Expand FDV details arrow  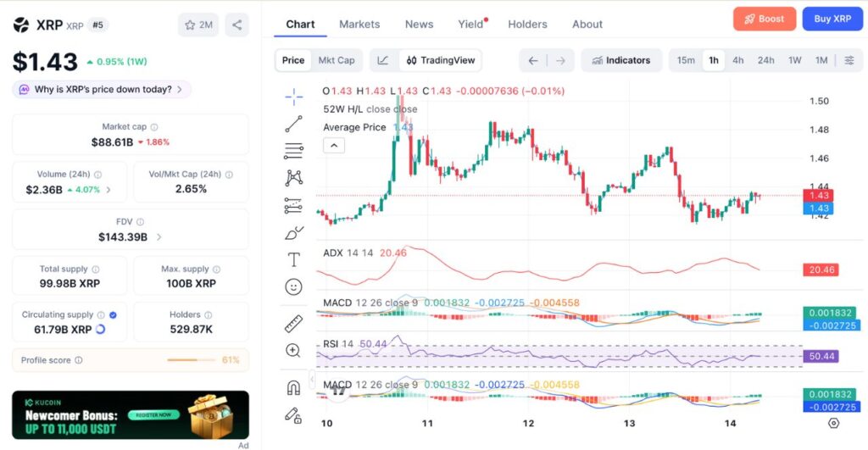pos(159,237)
